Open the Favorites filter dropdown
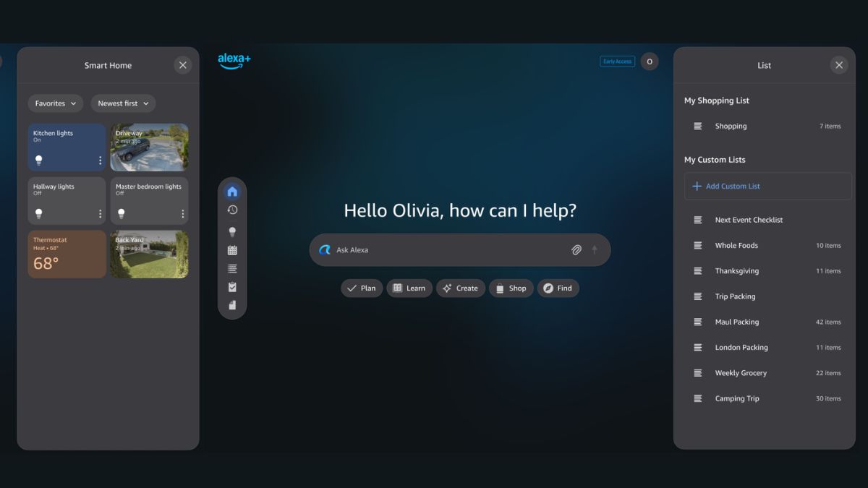 click(56, 103)
